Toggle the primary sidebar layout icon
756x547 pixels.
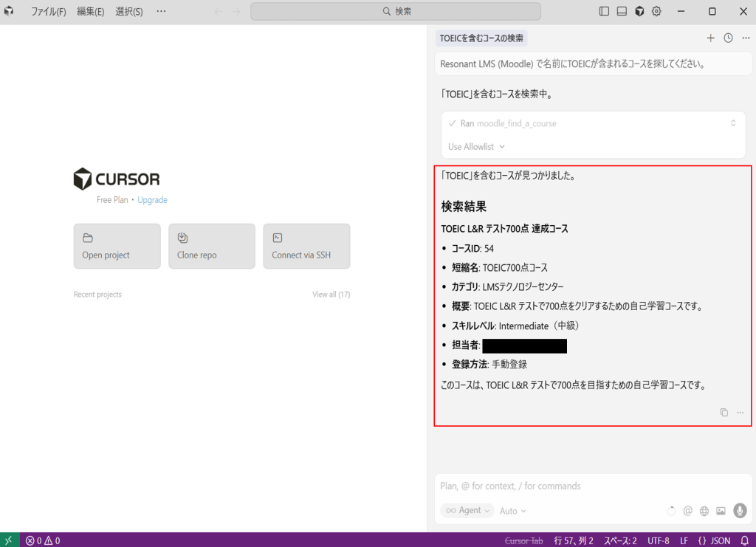point(604,11)
